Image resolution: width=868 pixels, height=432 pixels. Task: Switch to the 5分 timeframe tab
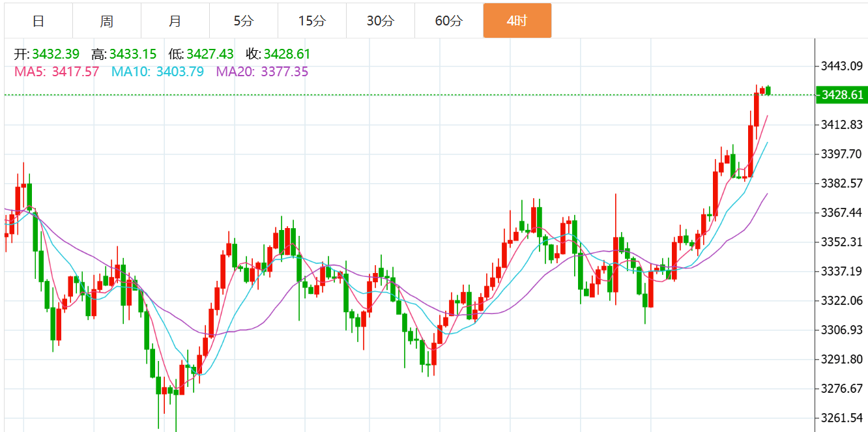click(244, 21)
